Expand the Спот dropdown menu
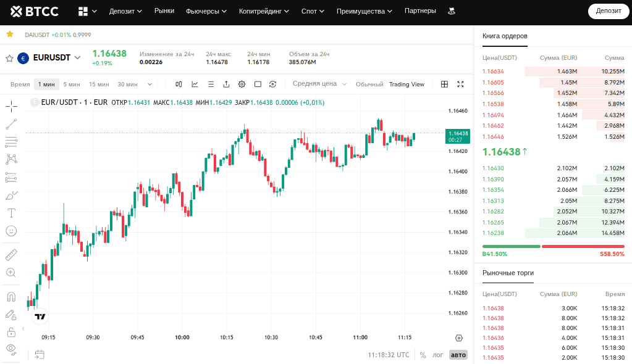Viewport: 632px width, 364px height. click(313, 11)
